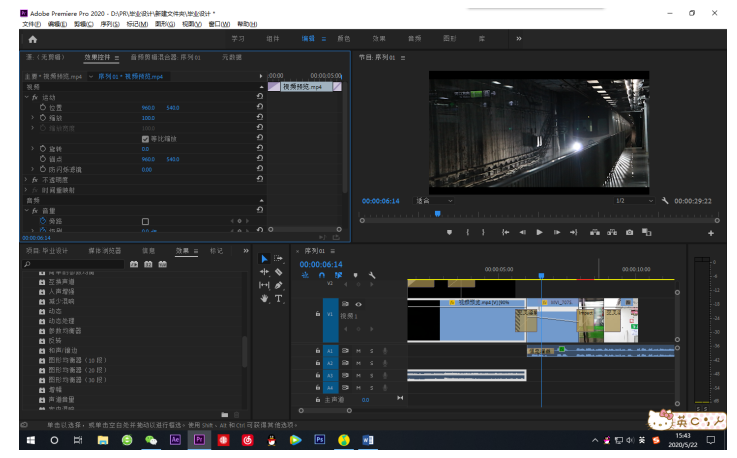This screenshot has height=458, width=737.
Task: Click the Extract button in Program Monitor
Action: click(x=612, y=232)
